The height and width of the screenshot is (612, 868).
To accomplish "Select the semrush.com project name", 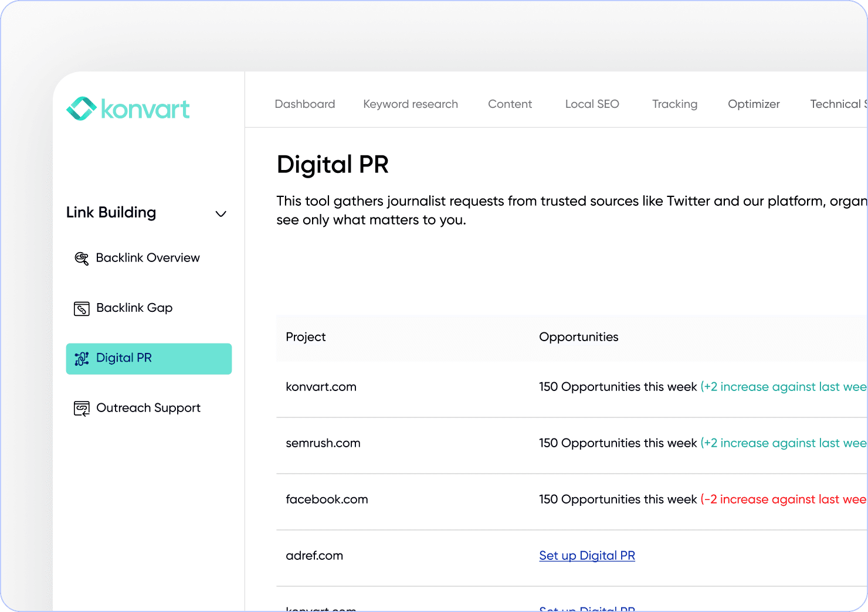I will 323,443.
